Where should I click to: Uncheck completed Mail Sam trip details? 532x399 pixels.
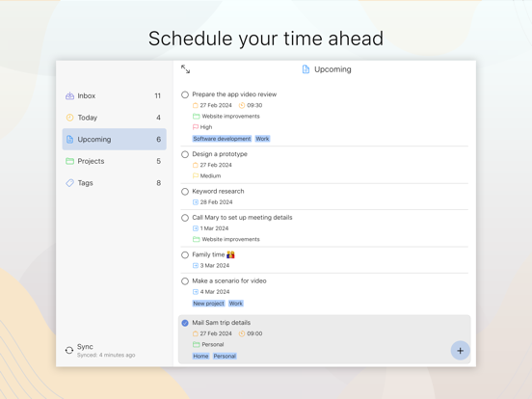185,323
